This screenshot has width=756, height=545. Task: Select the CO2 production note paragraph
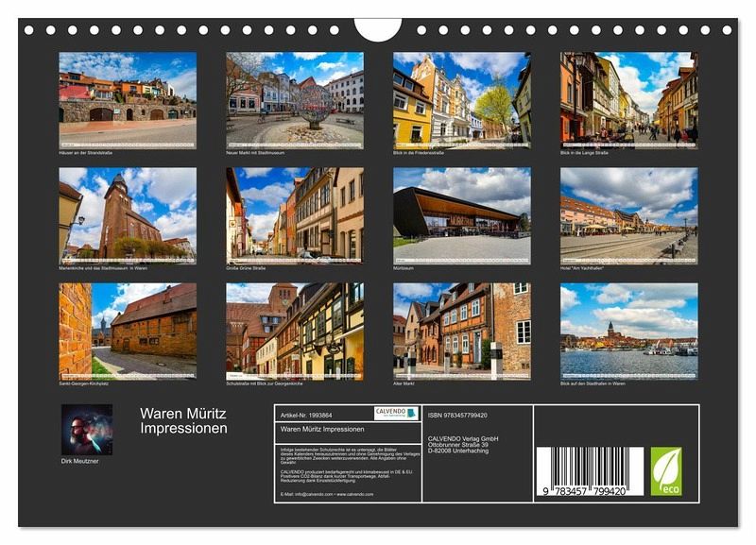pyautogui.click(x=347, y=476)
